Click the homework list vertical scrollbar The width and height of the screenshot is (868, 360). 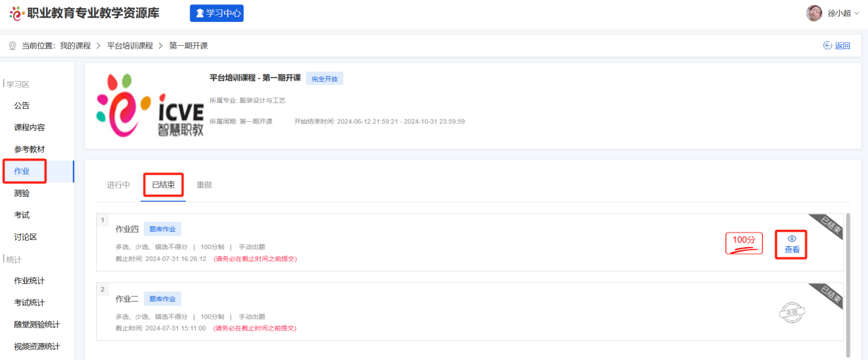847,284
